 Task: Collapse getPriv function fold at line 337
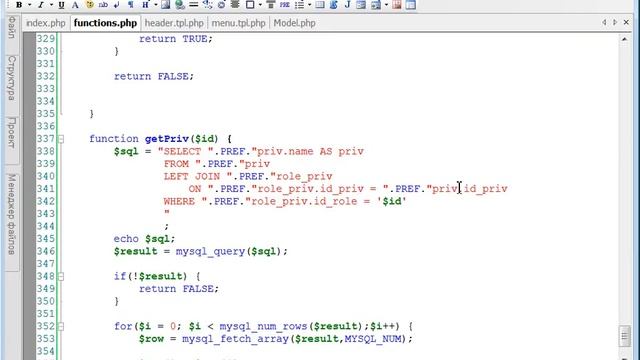[x=61, y=139]
